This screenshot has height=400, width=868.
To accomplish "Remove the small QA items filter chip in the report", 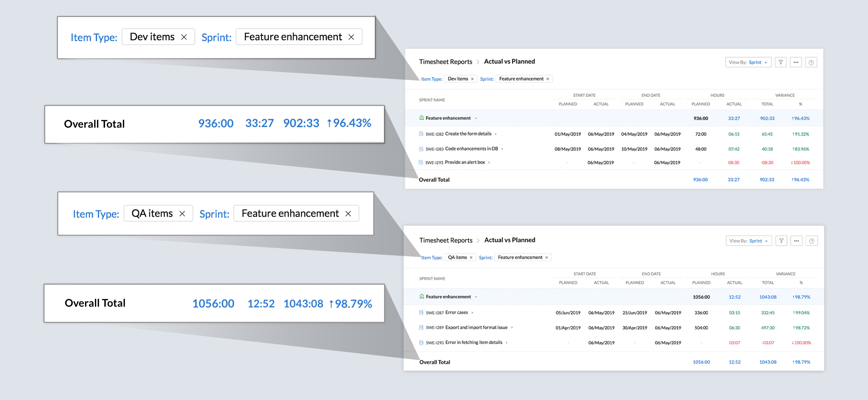I will click(x=471, y=258).
